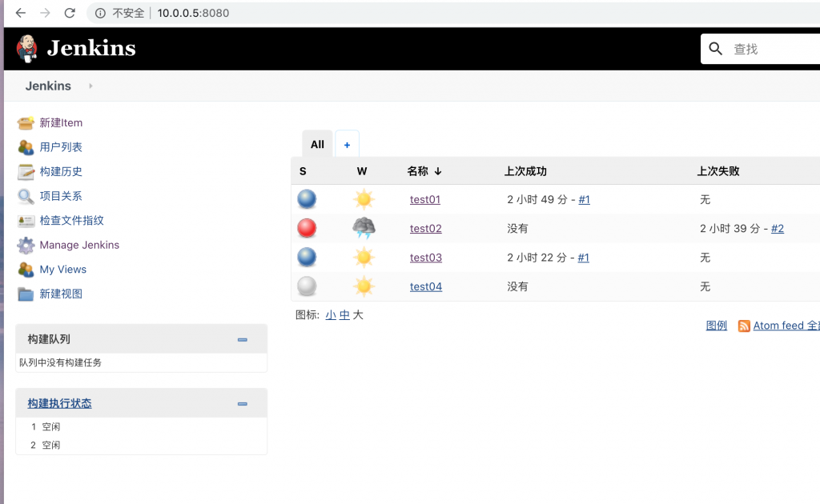Click the Jenkins title in the header
This screenshot has width=820, height=504.
(91, 48)
